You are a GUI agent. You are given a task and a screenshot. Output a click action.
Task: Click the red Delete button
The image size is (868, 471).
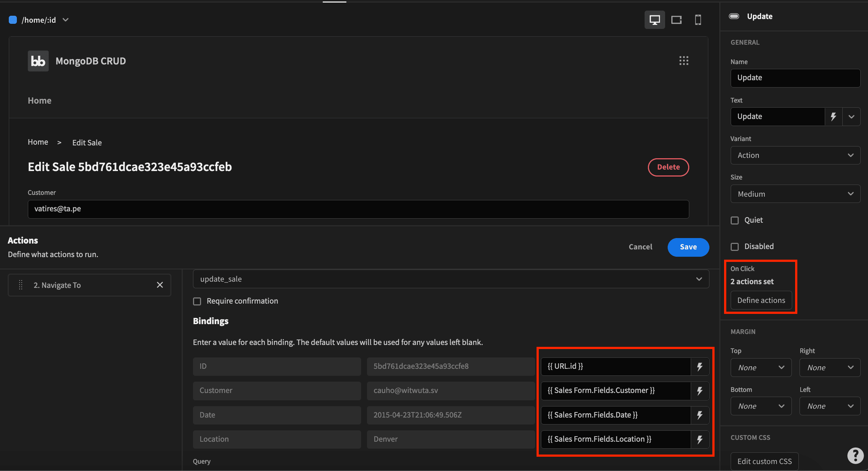click(x=668, y=167)
